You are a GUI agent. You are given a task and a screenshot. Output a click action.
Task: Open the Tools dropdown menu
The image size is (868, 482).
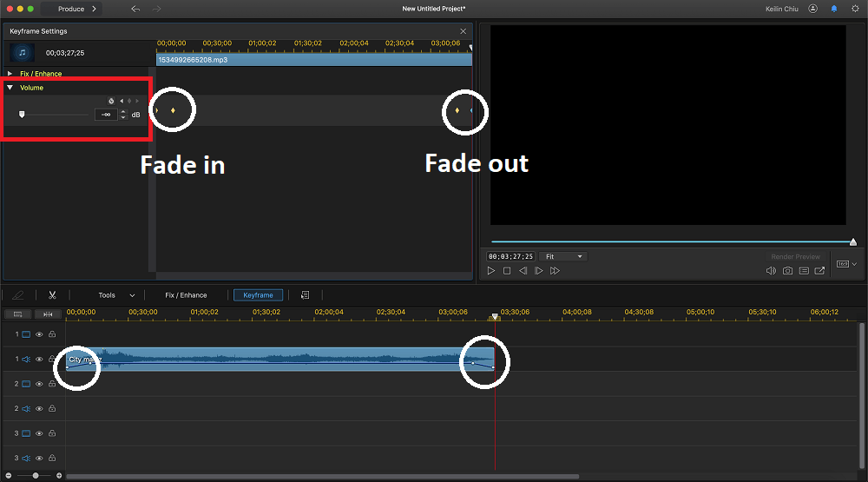pyautogui.click(x=115, y=295)
